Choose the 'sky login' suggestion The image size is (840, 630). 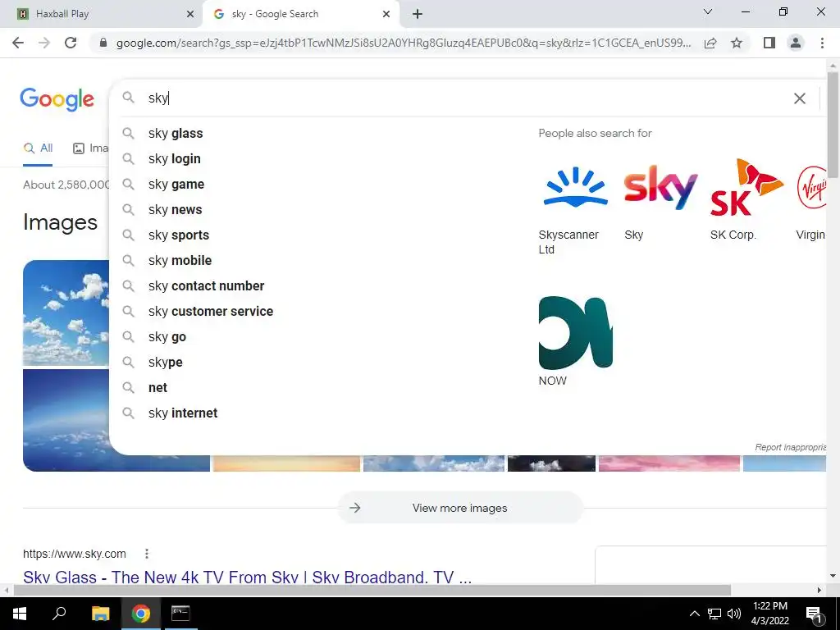[174, 158]
